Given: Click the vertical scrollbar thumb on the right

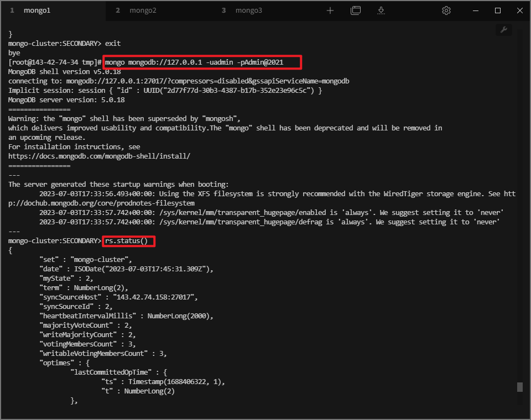Looking at the screenshot, I should (519, 387).
